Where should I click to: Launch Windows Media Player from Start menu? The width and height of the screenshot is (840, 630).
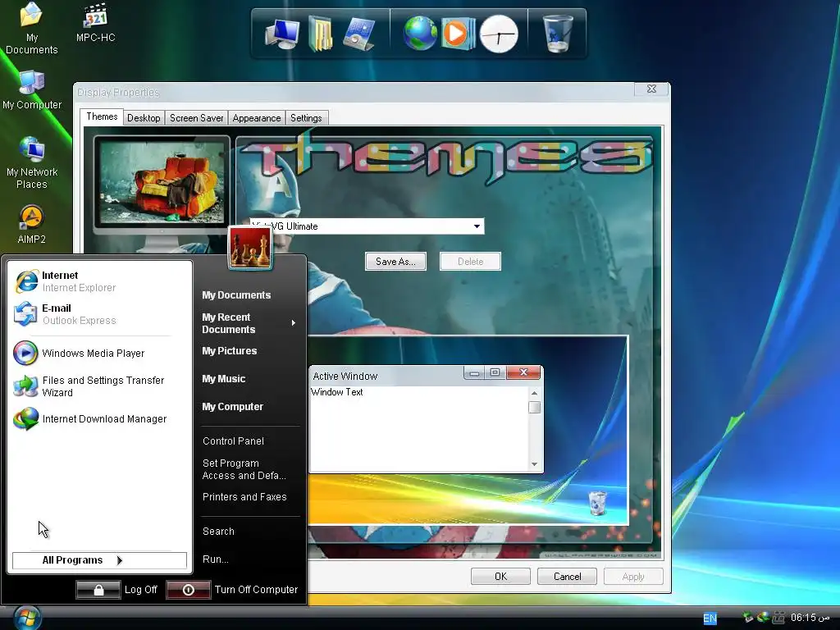click(100, 353)
